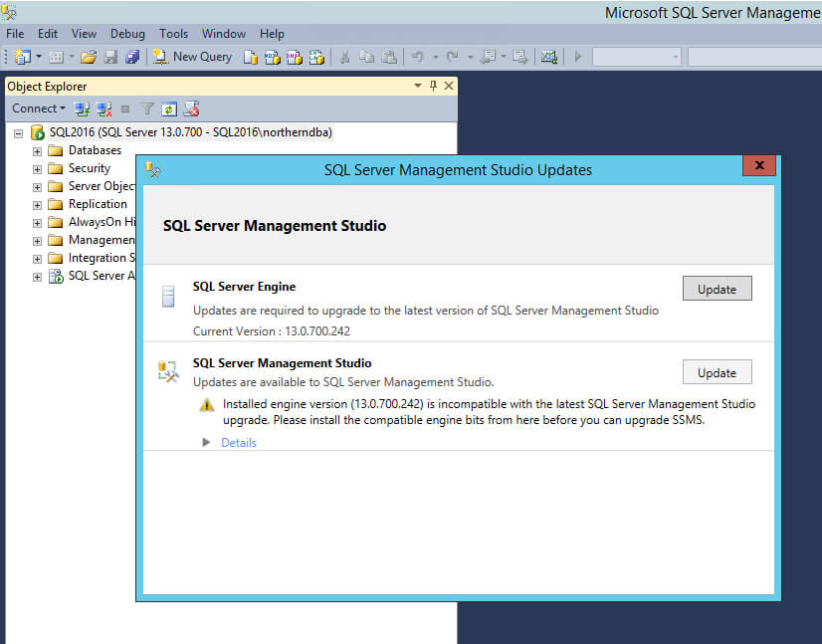
Task: Open the New Project dropdown arrow
Action: coord(39,56)
